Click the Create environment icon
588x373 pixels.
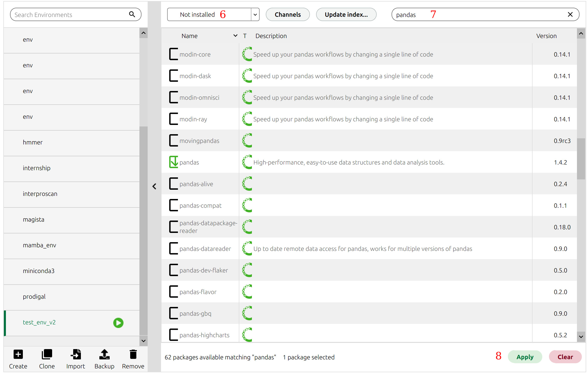[x=18, y=354]
